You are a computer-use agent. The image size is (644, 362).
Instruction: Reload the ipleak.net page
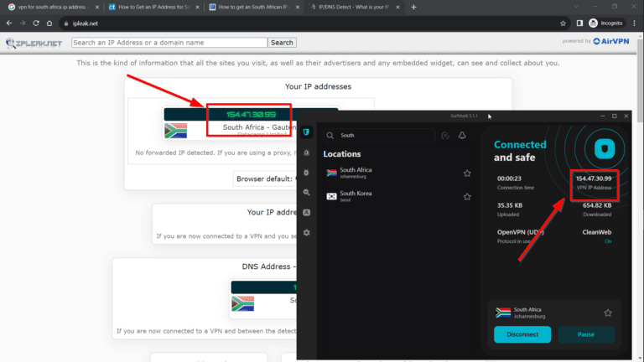[x=36, y=23]
